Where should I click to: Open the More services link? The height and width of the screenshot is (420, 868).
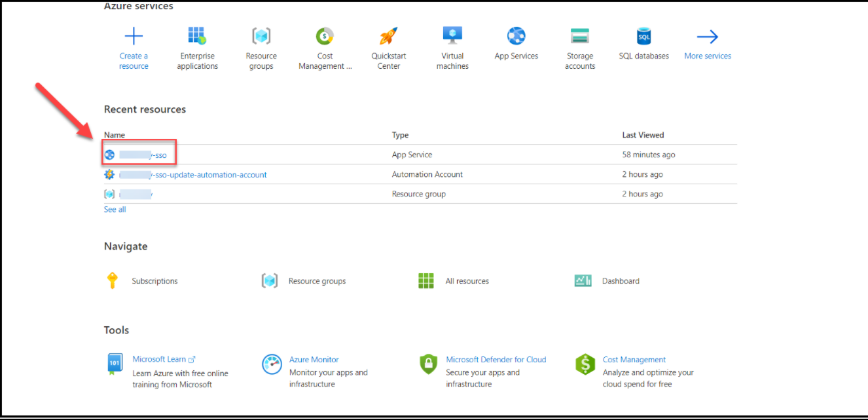pos(708,56)
